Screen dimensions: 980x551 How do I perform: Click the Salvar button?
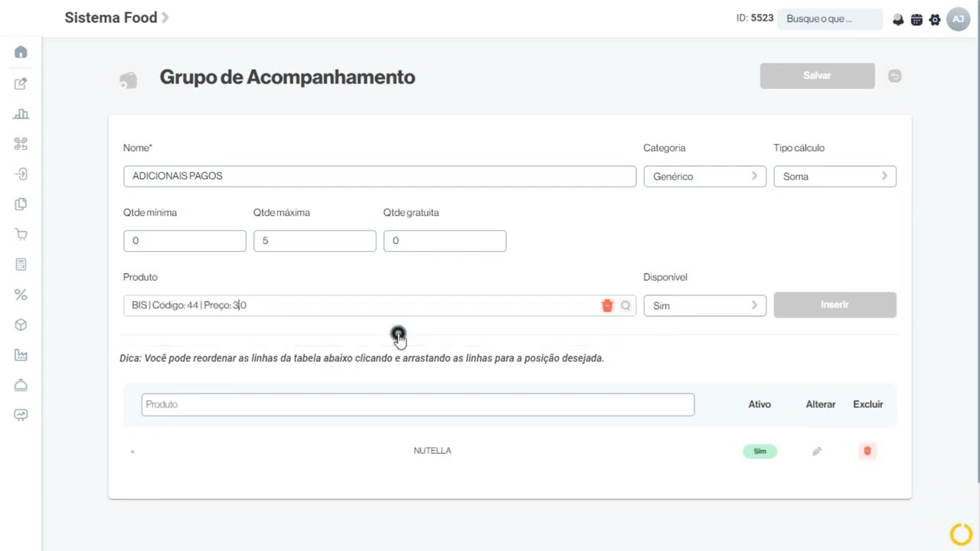click(x=817, y=76)
